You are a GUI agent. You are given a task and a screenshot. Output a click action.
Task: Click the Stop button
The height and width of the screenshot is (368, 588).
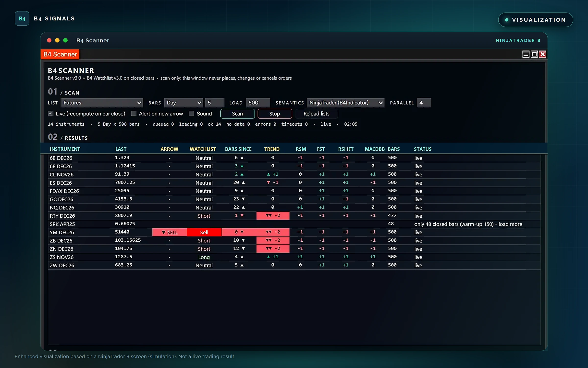click(x=275, y=114)
